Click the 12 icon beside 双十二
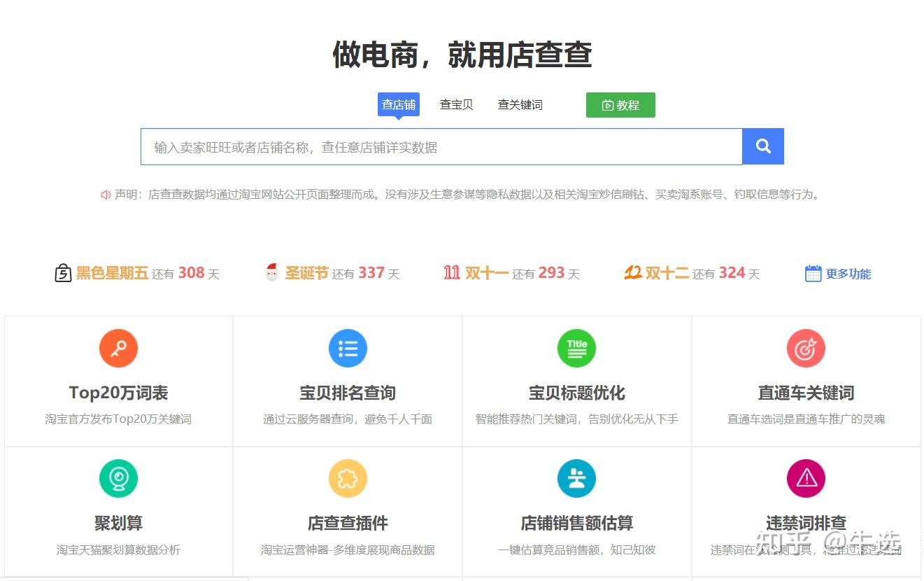This screenshot has width=924, height=581. click(633, 273)
